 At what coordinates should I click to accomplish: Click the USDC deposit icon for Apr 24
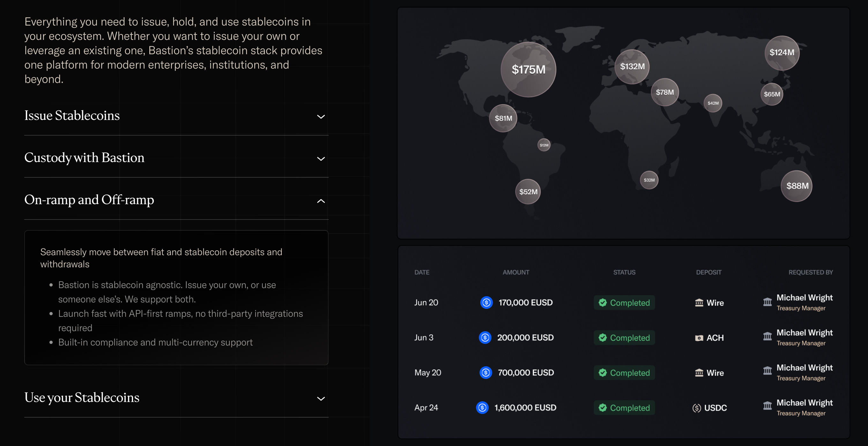[x=697, y=408]
